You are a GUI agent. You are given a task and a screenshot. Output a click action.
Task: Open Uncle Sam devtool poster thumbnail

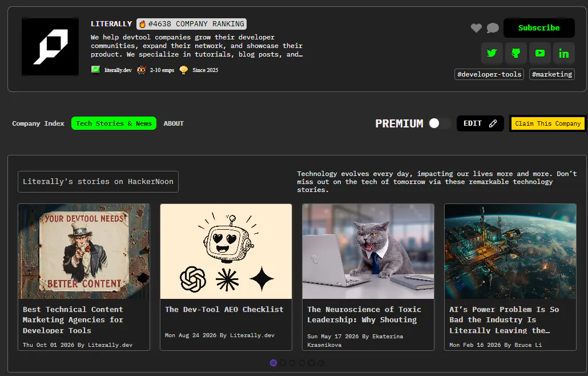click(x=84, y=251)
